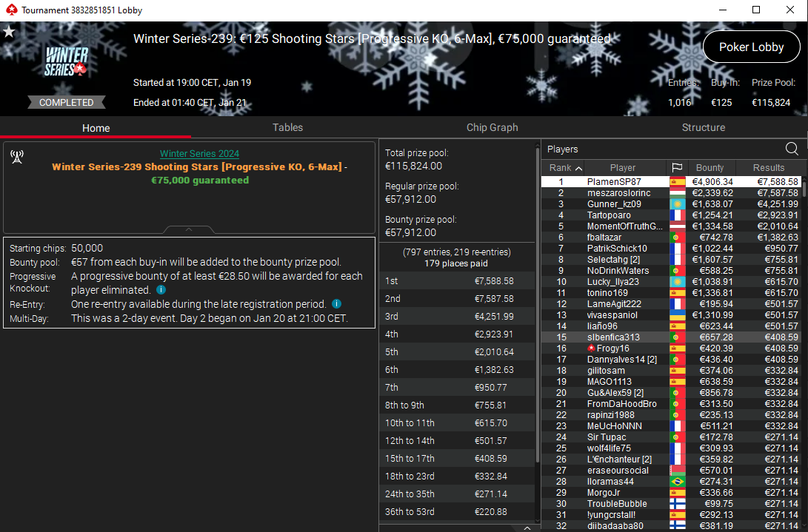Click the favorite star icon in the banner
This screenshot has height=532, width=808.
tap(10, 31)
